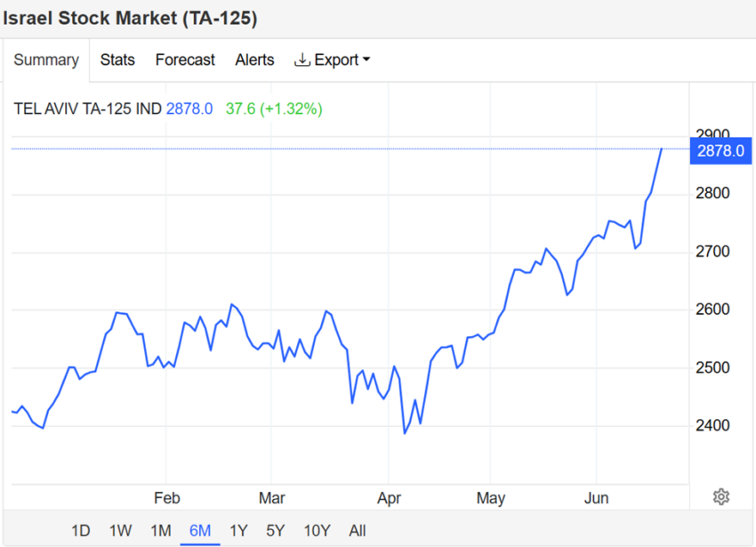Screen dimensions: 756x547
Task: Click the chart line peak in June
Action: tap(662, 149)
